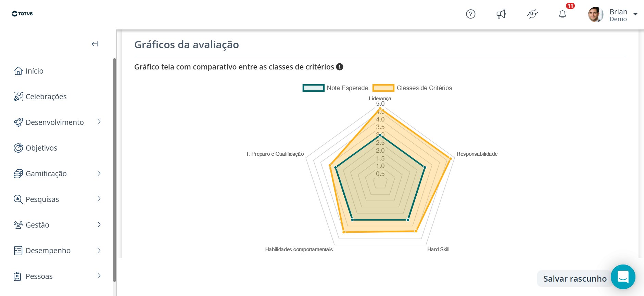Click the sidebar vertical scrollbar
Image resolution: width=644 pixels, height=296 pixels.
coord(114,170)
